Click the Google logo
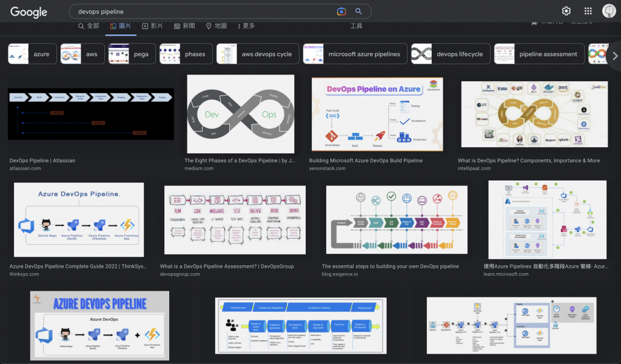Screen dimensions: 621x364 click(x=29, y=12)
